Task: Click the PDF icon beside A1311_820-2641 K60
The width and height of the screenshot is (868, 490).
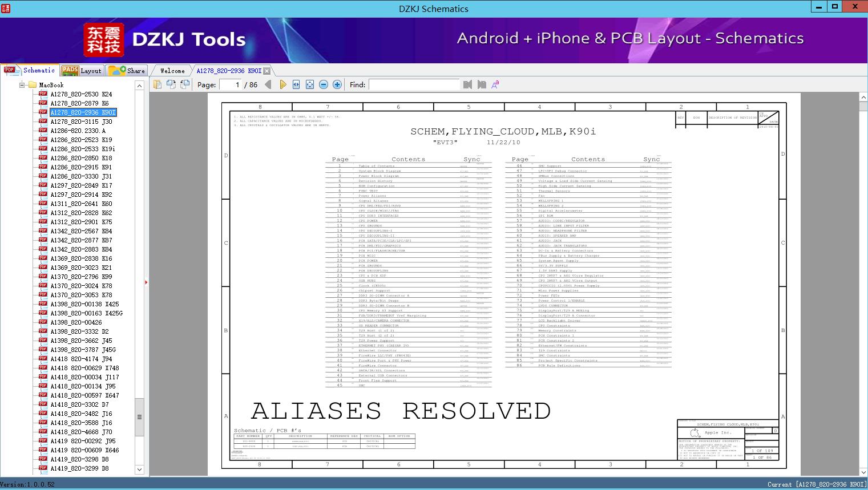Action: (x=43, y=204)
